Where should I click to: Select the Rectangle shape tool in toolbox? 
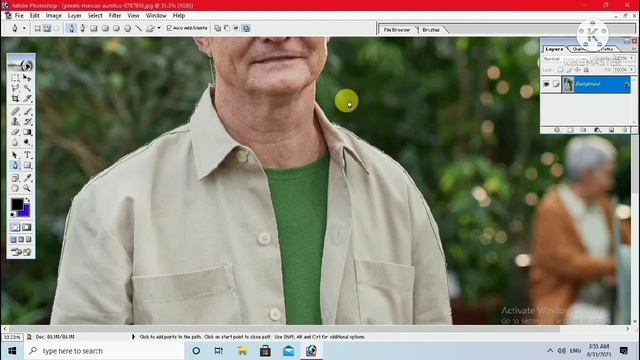(27, 165)
